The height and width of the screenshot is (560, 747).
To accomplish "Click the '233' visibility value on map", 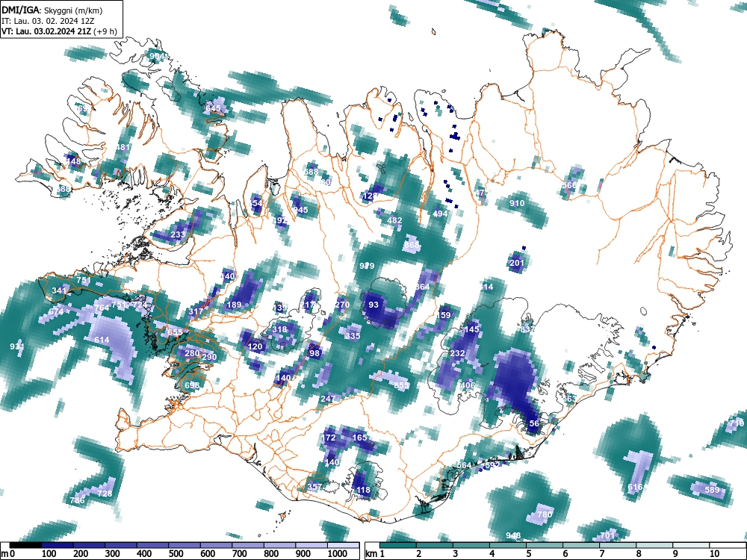I will (x=178, y=234).
